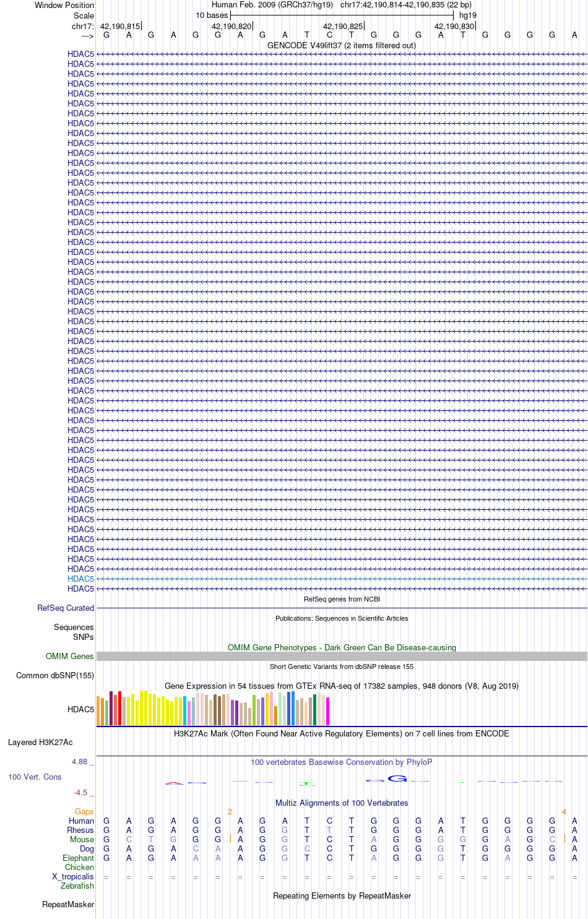Viewport: 588px width, 919px height.
Task: Click the hg19 assembly text beside scale
Action: pos(468,15)
